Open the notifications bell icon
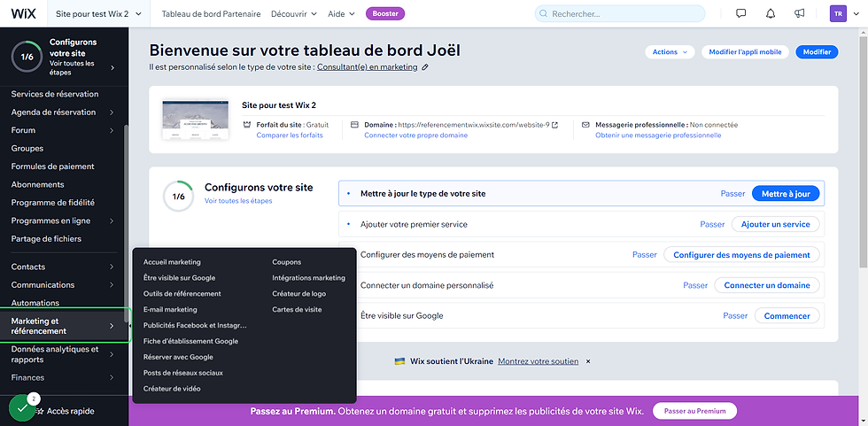 [770, 14]
